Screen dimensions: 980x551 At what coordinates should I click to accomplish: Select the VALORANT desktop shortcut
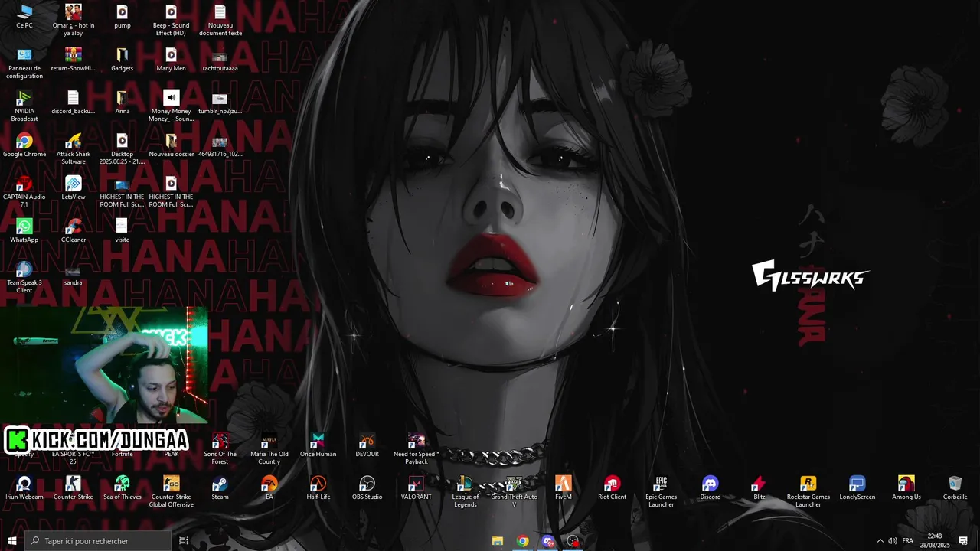click(x=416, y=487)
